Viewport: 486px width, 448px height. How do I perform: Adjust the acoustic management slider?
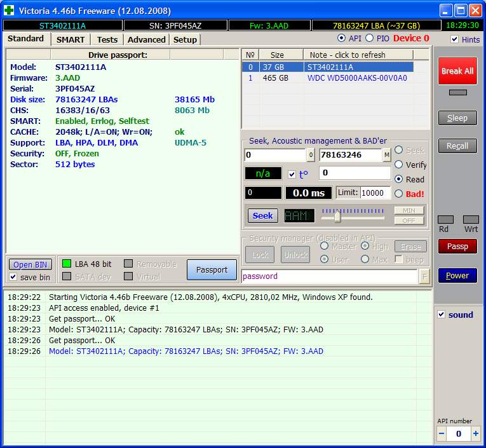(x=337, y=217)
